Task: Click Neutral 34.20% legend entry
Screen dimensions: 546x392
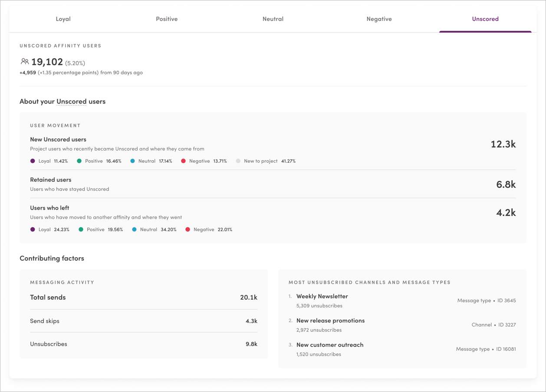Action: tap(154, 229)
